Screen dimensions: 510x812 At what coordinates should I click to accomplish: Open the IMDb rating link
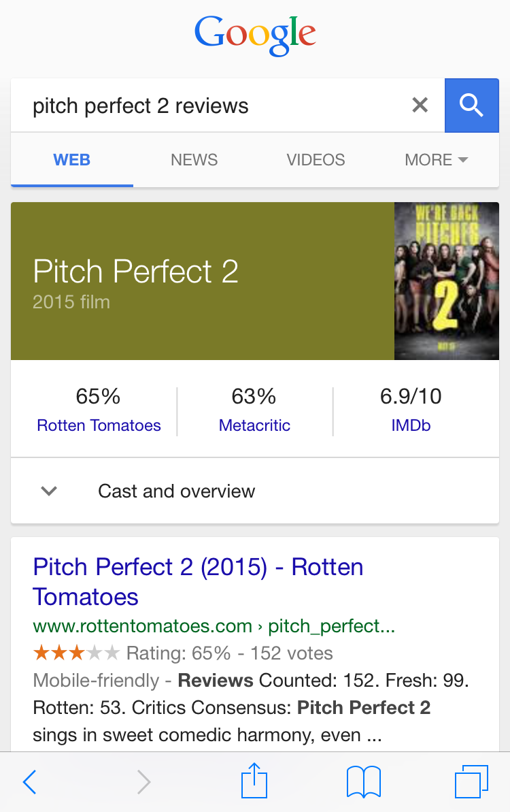[x=411, y=425]
